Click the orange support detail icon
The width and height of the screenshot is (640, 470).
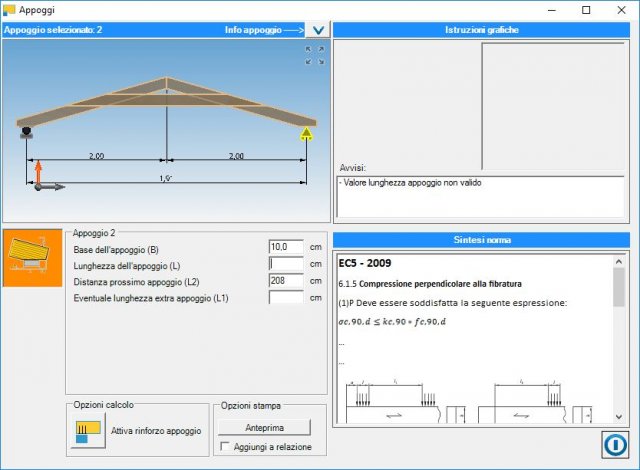[x=32, y=258]
